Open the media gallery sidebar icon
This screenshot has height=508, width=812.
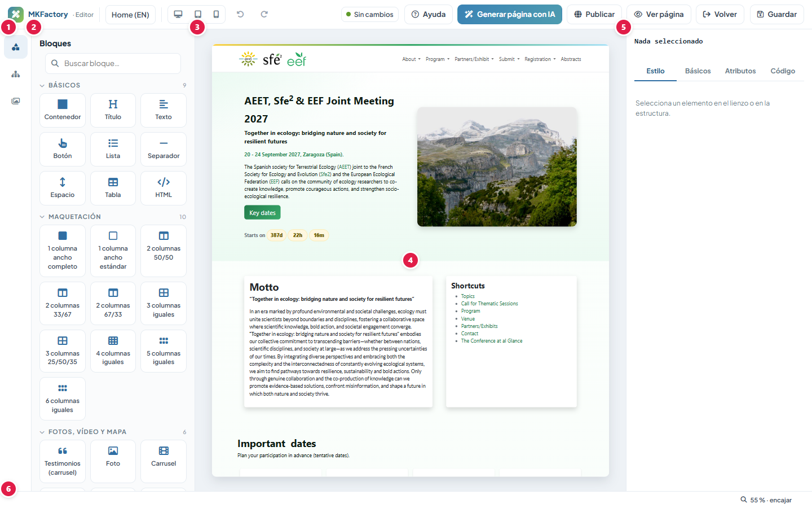coord(16,101)
